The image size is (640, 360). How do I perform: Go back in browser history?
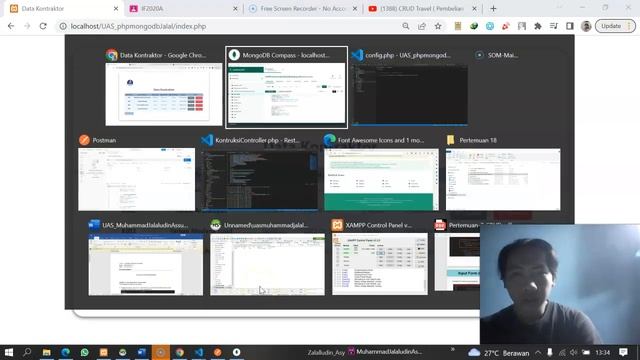tap(11, 26)
